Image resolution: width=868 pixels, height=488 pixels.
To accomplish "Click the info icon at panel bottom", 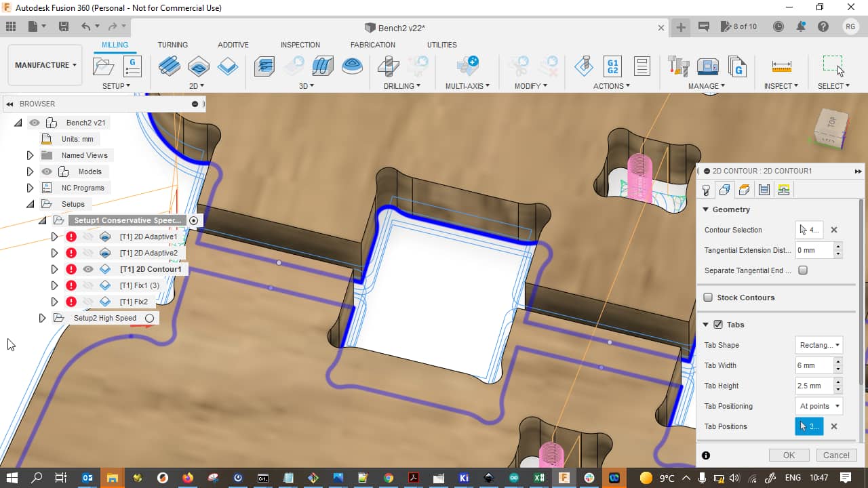I will tap(706, 455).
